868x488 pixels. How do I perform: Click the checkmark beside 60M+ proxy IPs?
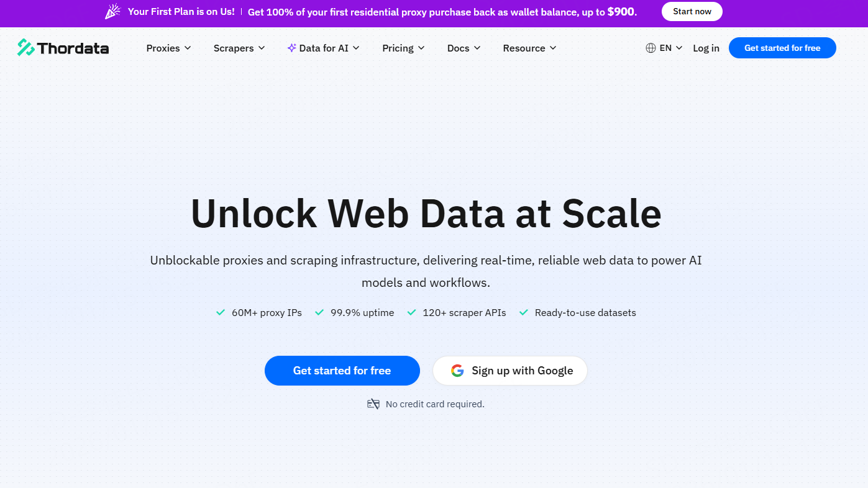[220, 312]
